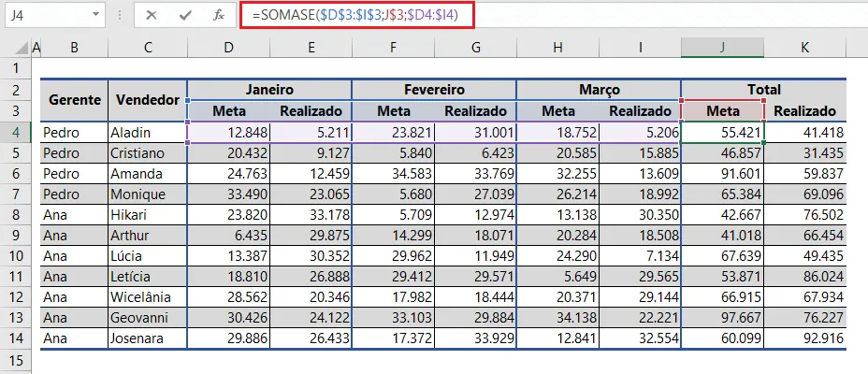868x374 pixels.
Task: Confirm the formula with checkmark icon
Action: 185,16
